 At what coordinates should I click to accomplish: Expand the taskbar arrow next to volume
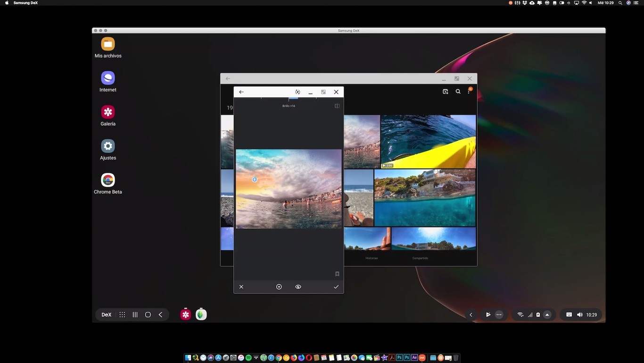(547, 314)
